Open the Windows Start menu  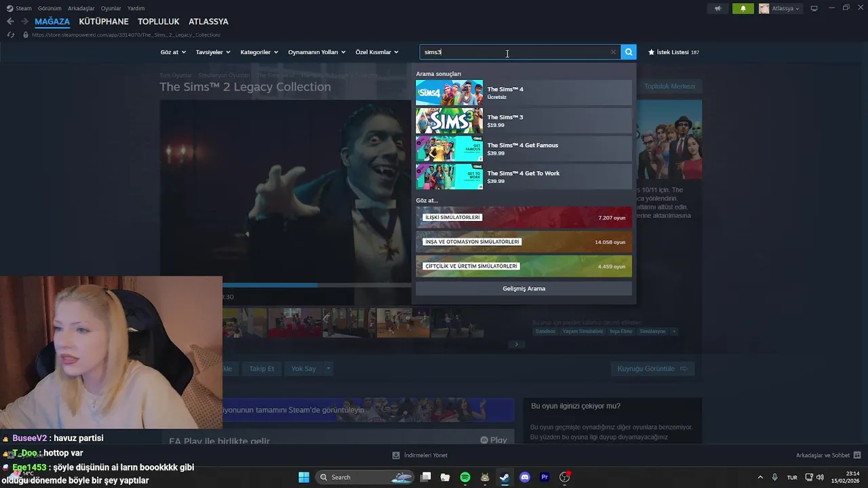point(304,477)
